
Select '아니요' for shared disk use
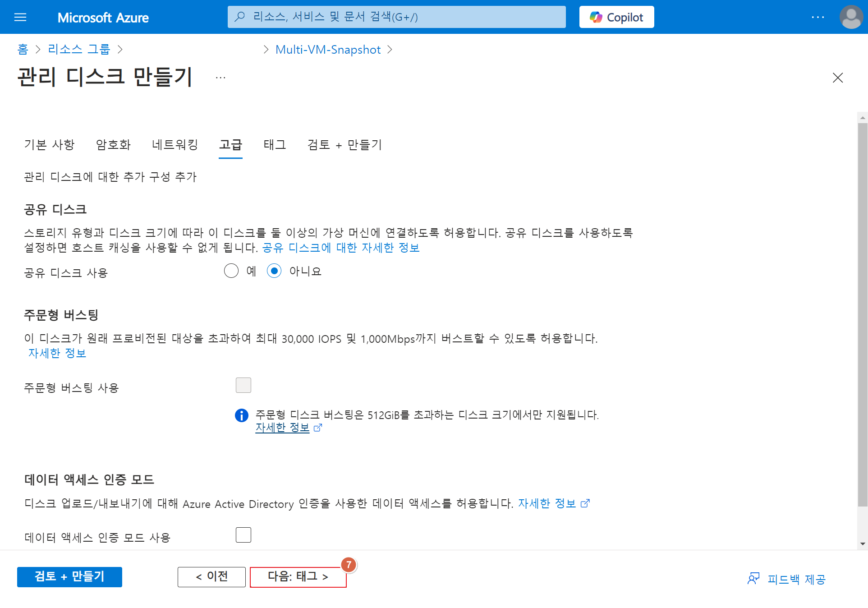click(274, 271)
